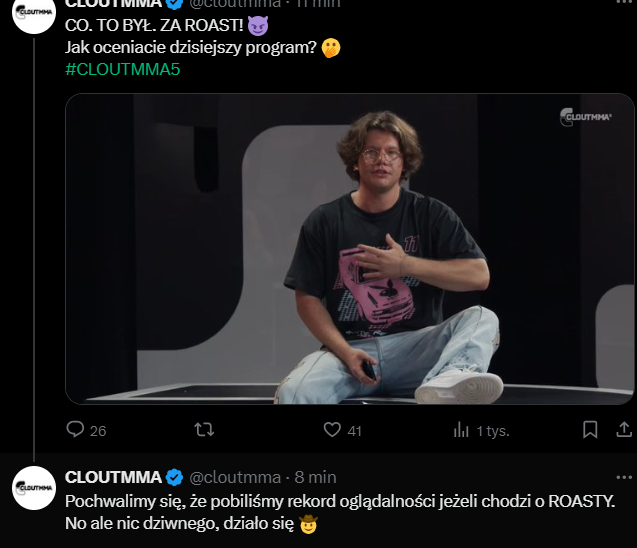
Task: Open view analytics showing 1 tys.
Action: pyautogui.click(x=462, y=430)
